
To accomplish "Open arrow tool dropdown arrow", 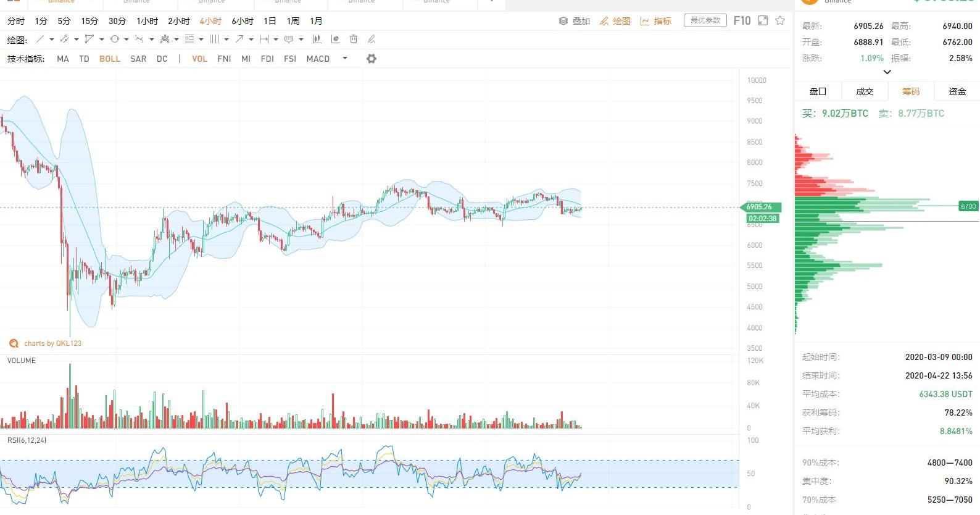I will (x=251, y=40).
